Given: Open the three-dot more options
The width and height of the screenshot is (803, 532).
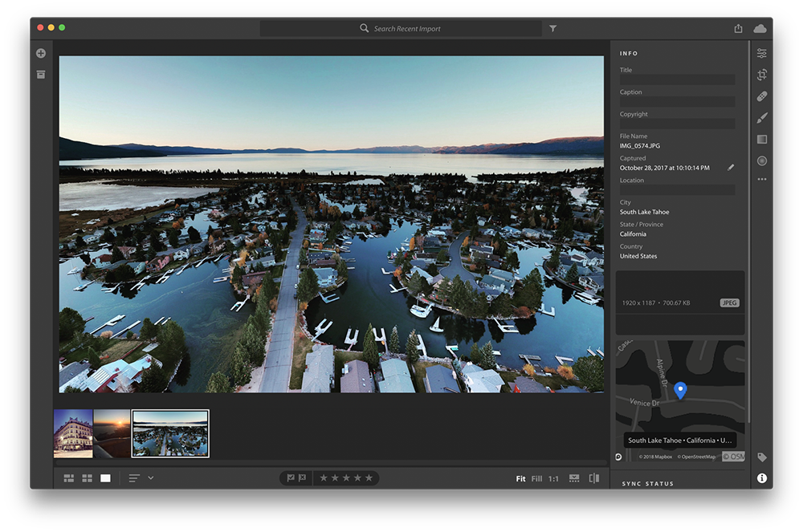Looking at the screenshot, I should pyautogui.click(x=762, y=180).
